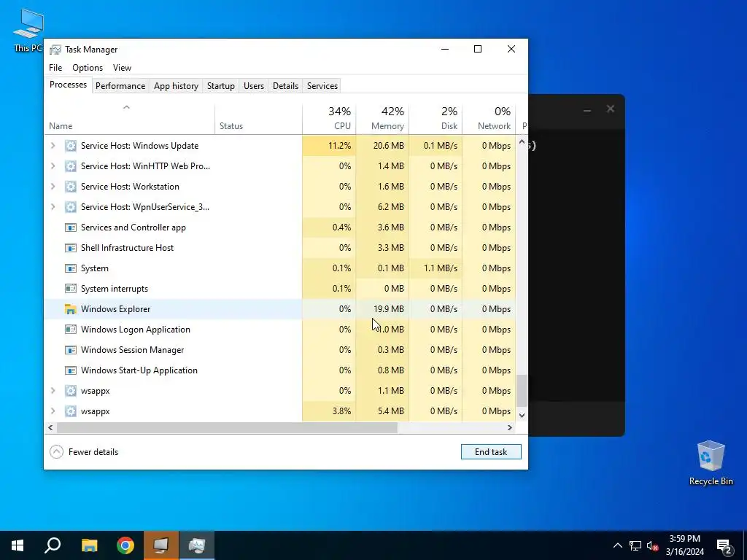
Task: Open the Action Center notifications icon
Action: point(724,546)
